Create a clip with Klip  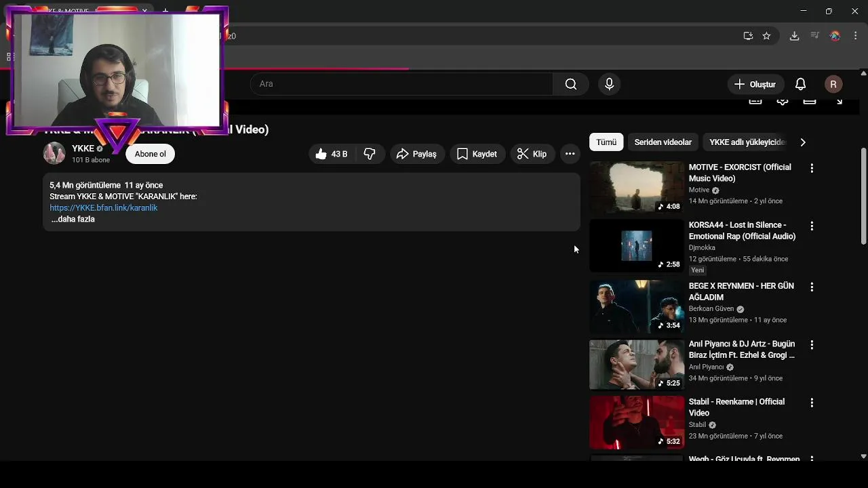[x=532, y=154]
